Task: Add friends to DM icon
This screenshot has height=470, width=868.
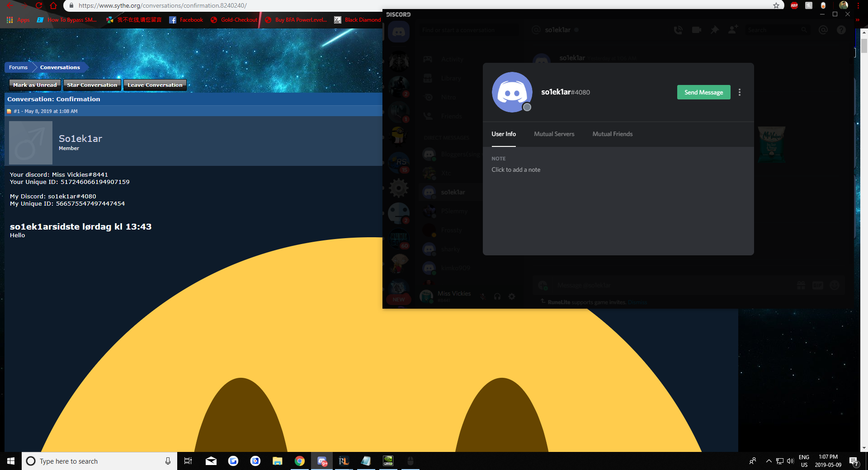Action: (x=733, y=29)
